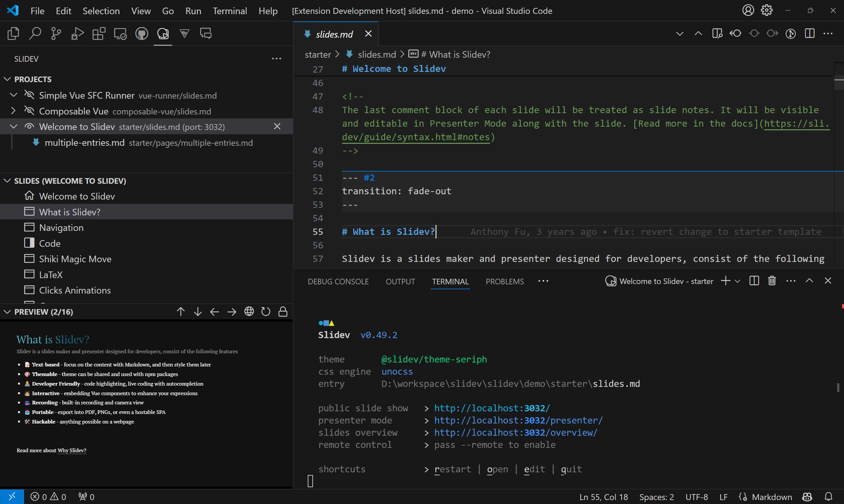Viewport: 844px width, 504px height.
Task: Click the open preview to the side icon
Action: 717,34
